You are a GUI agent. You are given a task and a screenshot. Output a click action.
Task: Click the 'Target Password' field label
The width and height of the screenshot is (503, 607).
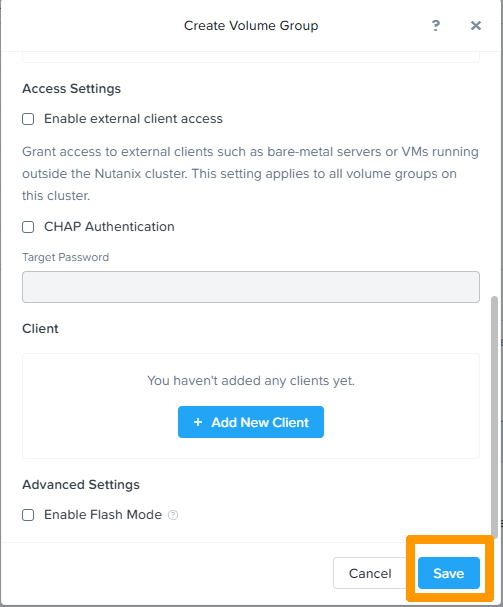(x=65, y=257)
